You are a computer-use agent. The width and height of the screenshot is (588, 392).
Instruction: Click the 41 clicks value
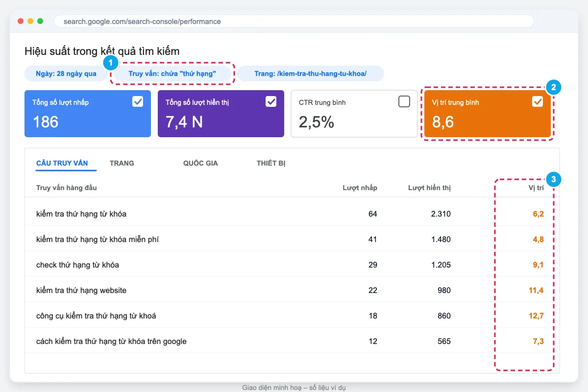pos(373,239)
